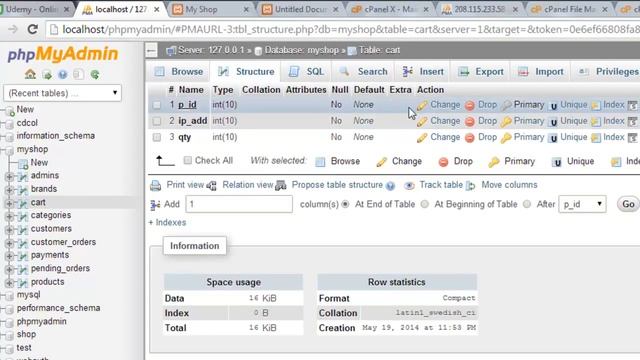Click the number of columns input field

pos(239,204)
